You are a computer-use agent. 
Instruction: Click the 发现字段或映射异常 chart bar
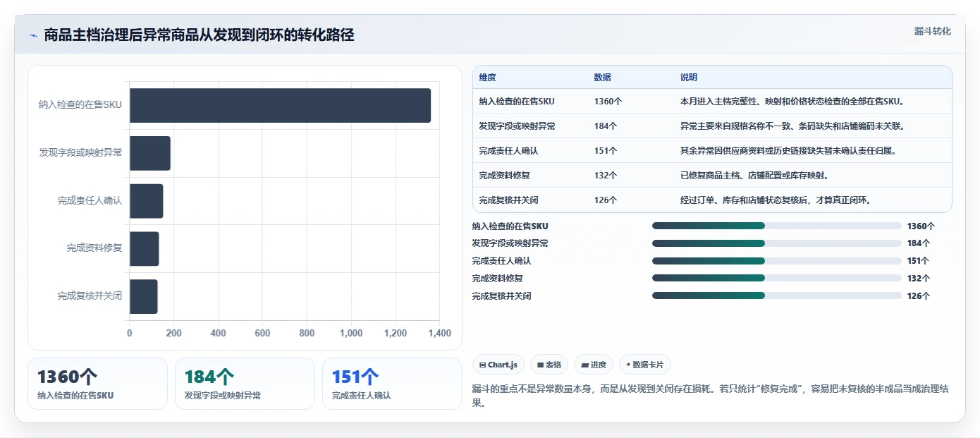pos(150,153)
